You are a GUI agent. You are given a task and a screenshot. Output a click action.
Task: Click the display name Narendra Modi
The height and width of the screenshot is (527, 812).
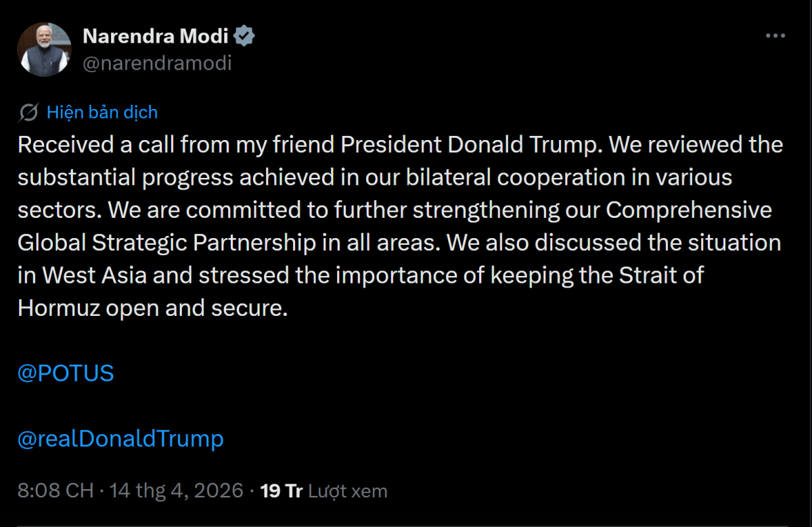pyautogui.click(x=156, y=36)
